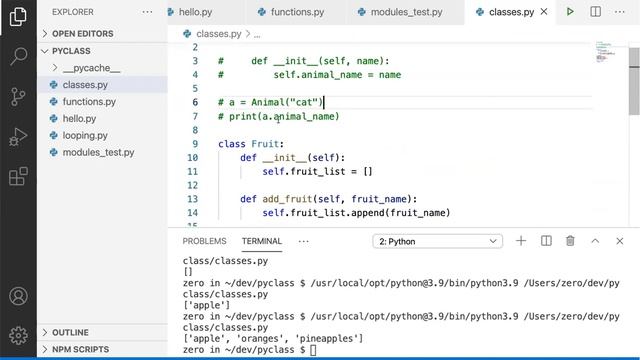The height and width of the screenshot is (360, 640).
Task: Close the classes.py tab
Action: [544, 12]
